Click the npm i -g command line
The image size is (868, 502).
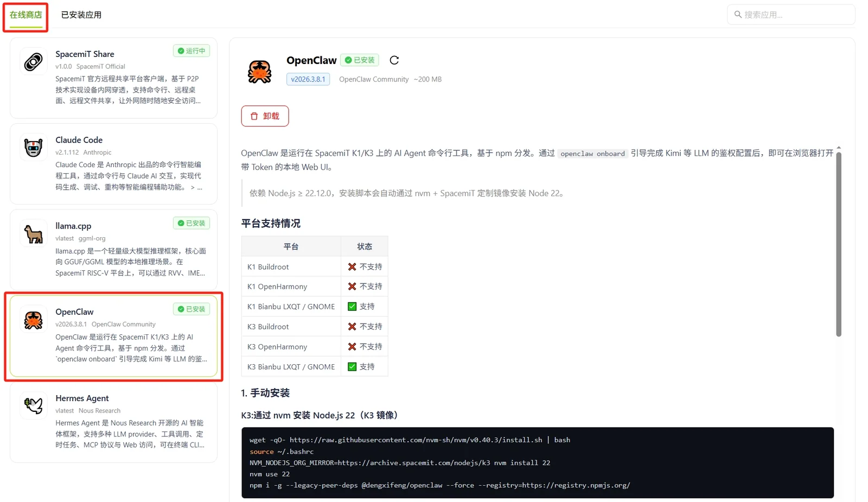pos(440,486)
